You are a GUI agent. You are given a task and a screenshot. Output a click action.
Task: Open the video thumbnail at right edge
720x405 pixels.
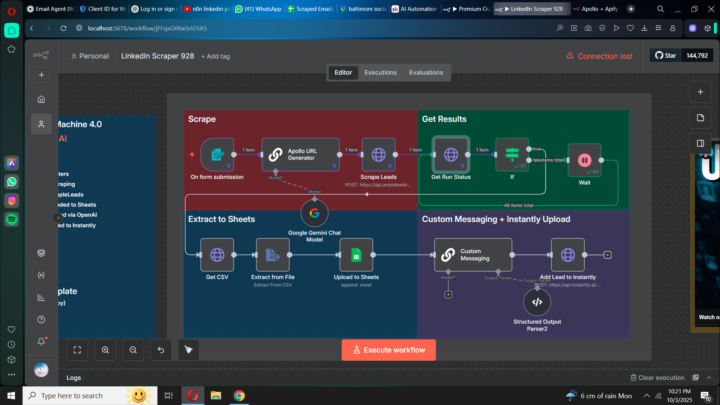click(x=707, y=236)
